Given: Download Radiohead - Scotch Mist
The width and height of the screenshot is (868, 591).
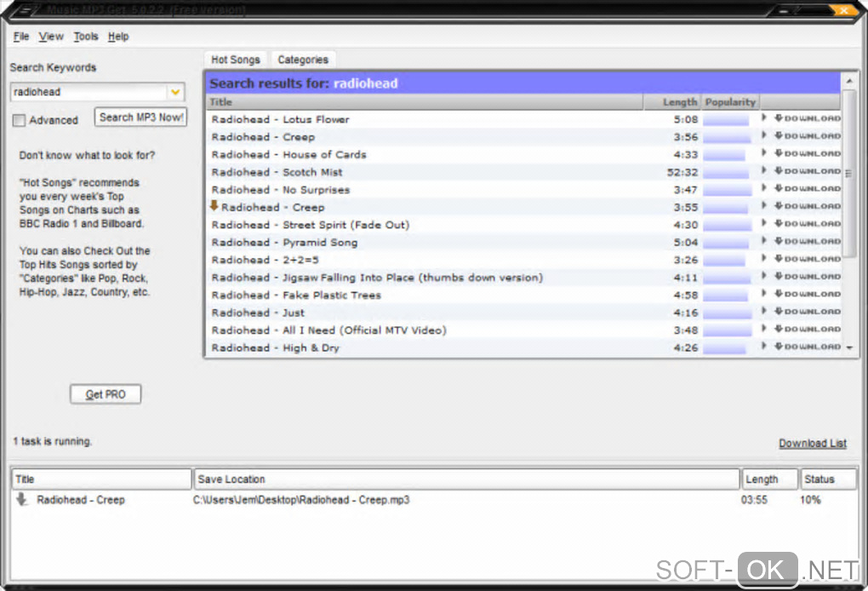Looking at the screenshot, I should (x=807, y=170).
